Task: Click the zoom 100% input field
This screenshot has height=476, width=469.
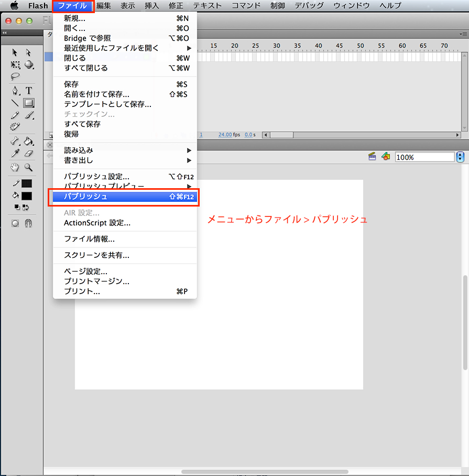Action: click(424, 157)
